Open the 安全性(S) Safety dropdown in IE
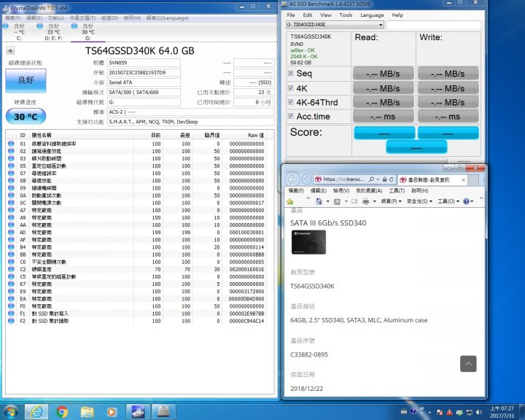This screenshot has width=525, height=420. click(419, 201)
